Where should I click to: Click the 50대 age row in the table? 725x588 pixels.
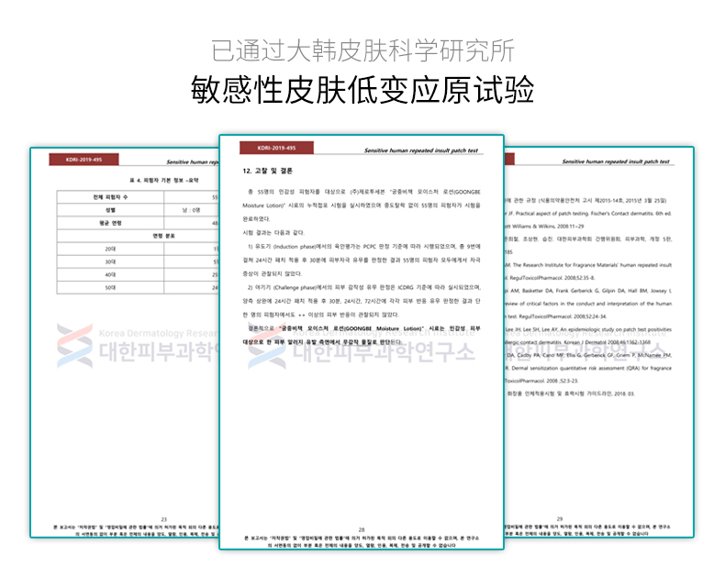138,287
